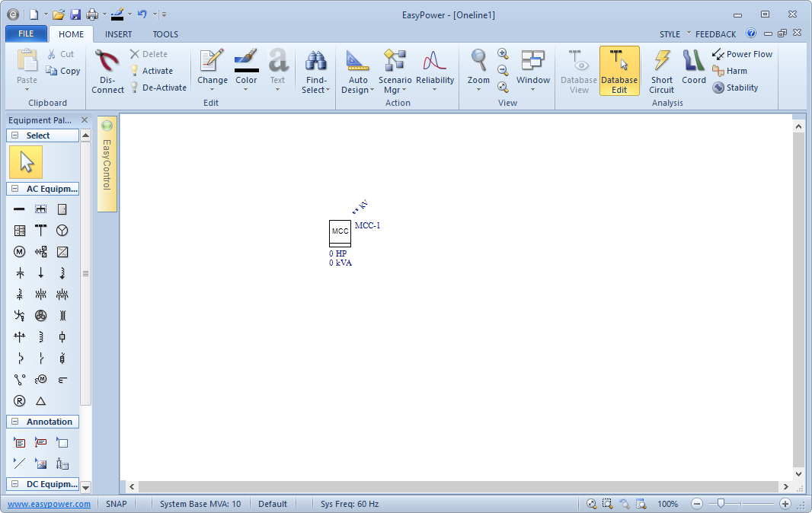Click the Dis-Connect tool icon
Image resolution: width=812 pixels, height=513 pixels.
(x=108, y=70)
